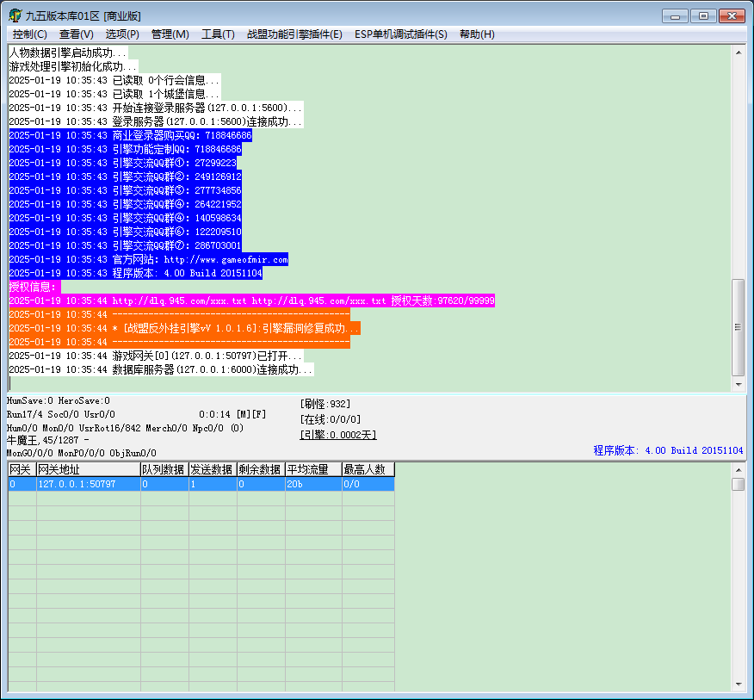Click the HumSave:0 HeroSave:0 status text
754x700 pixels.
(x=59, y=400)
